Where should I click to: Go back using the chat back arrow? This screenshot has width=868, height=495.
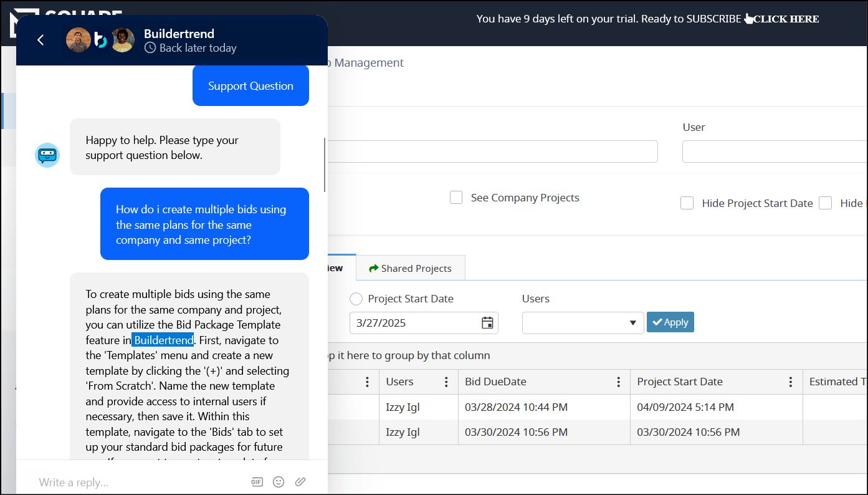tap(41, 40)
